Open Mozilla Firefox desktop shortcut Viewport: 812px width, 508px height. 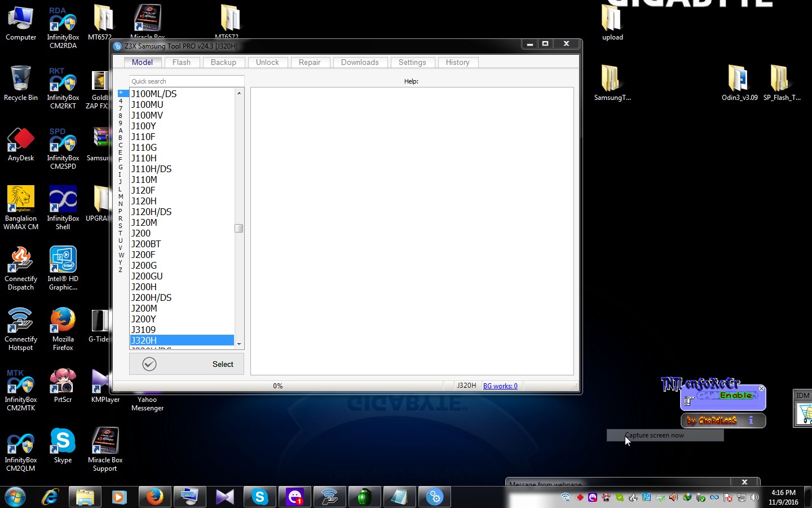point(63,329)
